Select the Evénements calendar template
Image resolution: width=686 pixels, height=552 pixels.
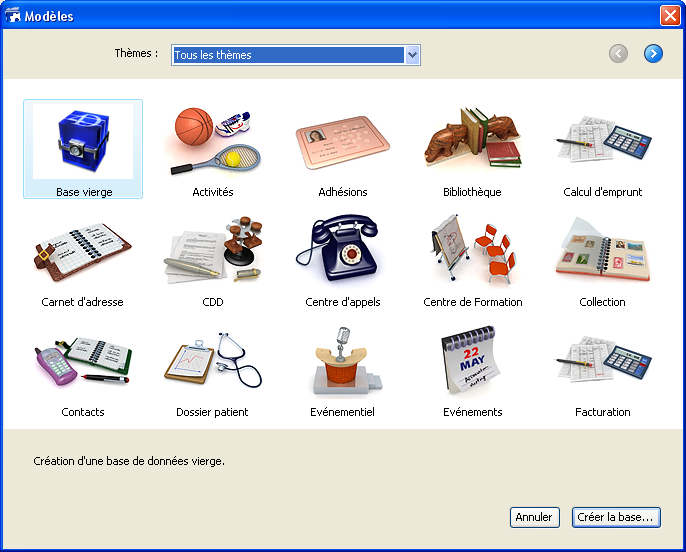tap(472, 363)
